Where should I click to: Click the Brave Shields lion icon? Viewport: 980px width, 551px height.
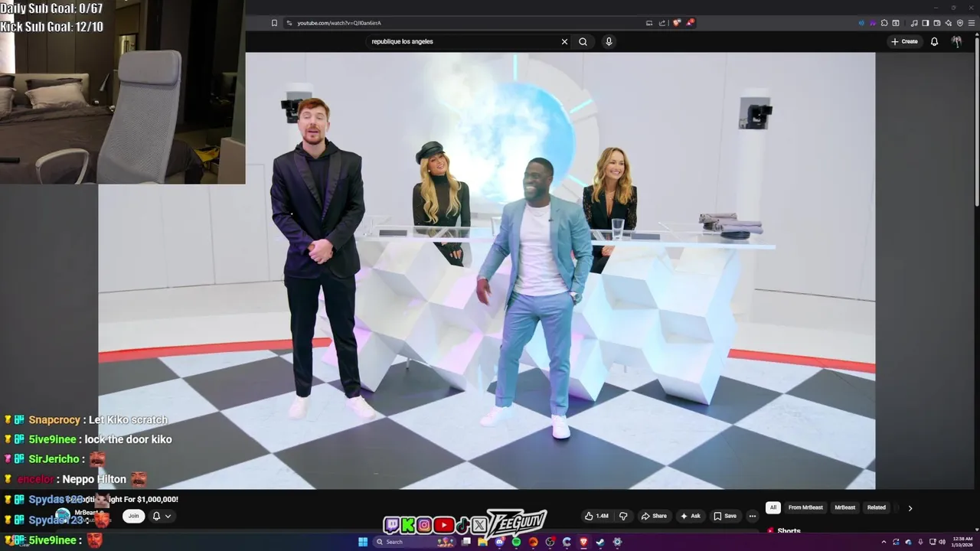tap(676, 23)
